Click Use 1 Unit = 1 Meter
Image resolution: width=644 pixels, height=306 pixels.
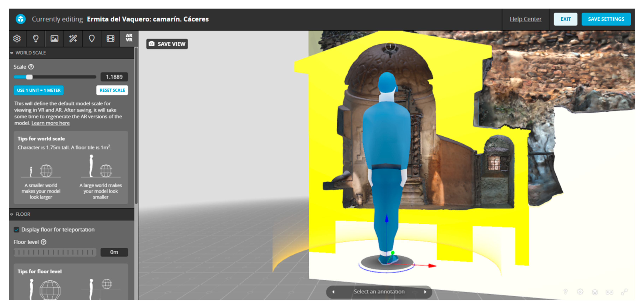point(39,90)
